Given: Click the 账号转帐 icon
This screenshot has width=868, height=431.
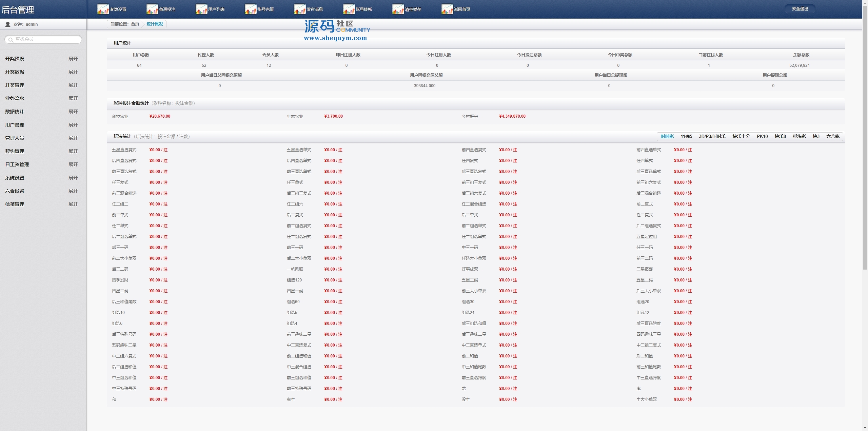Looking at the screenshot, I should point(349,9).
